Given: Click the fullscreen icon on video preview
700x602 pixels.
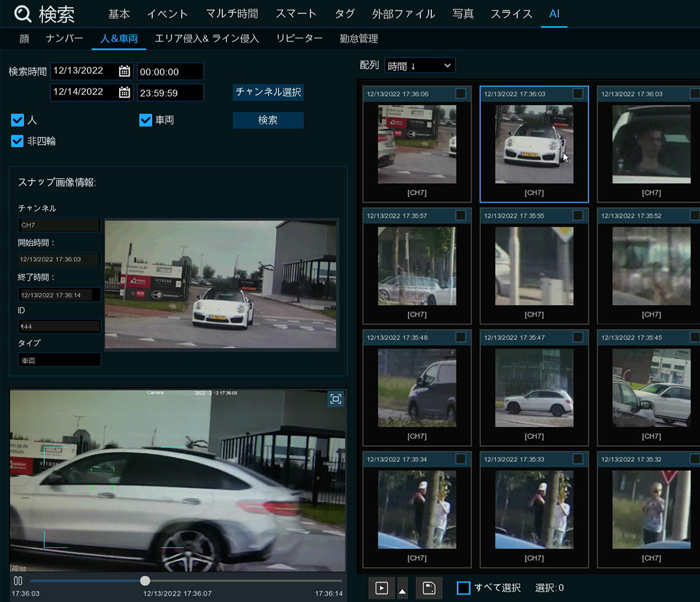Looking at the screenshot, I should [x=335, y=399].
